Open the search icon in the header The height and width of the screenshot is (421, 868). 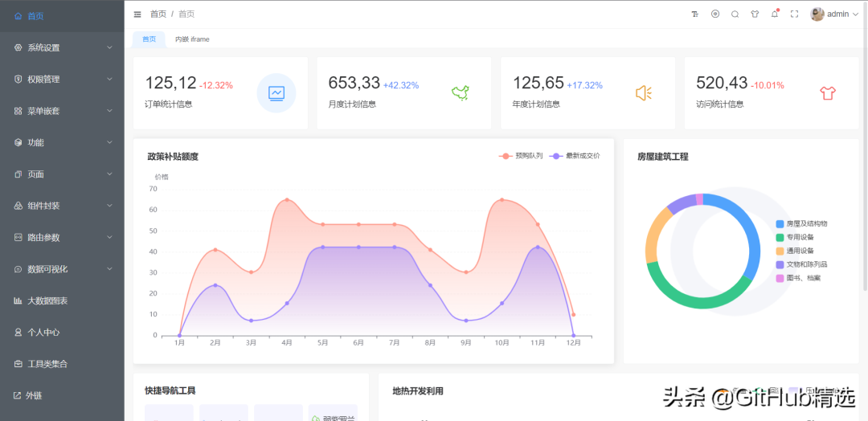point(735,14)
